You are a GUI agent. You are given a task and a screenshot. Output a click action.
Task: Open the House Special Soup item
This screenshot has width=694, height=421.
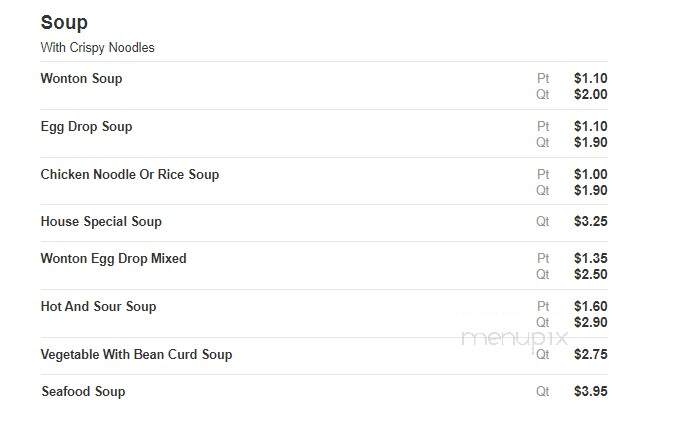(101, 221)
